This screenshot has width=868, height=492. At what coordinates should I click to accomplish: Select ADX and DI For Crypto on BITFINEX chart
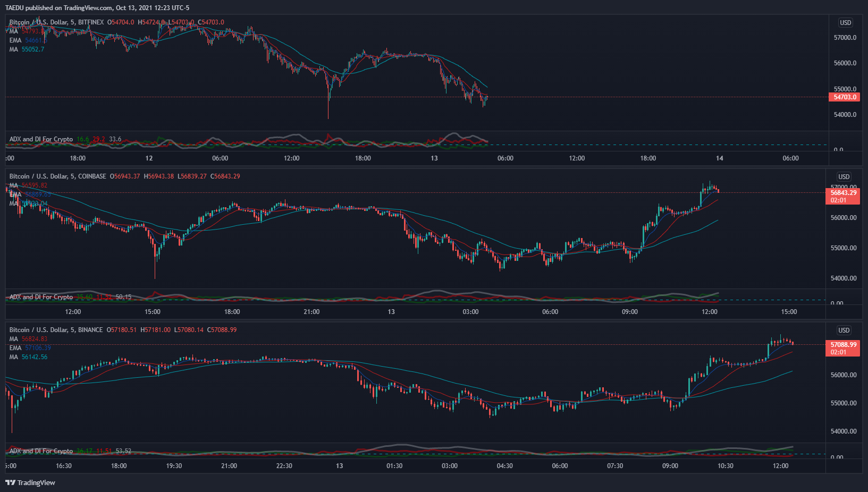41,139
